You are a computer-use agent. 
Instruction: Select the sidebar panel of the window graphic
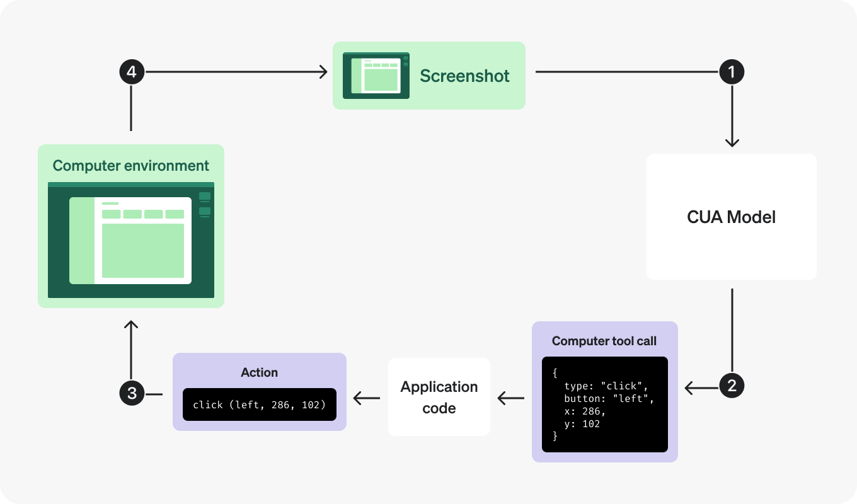83,239
